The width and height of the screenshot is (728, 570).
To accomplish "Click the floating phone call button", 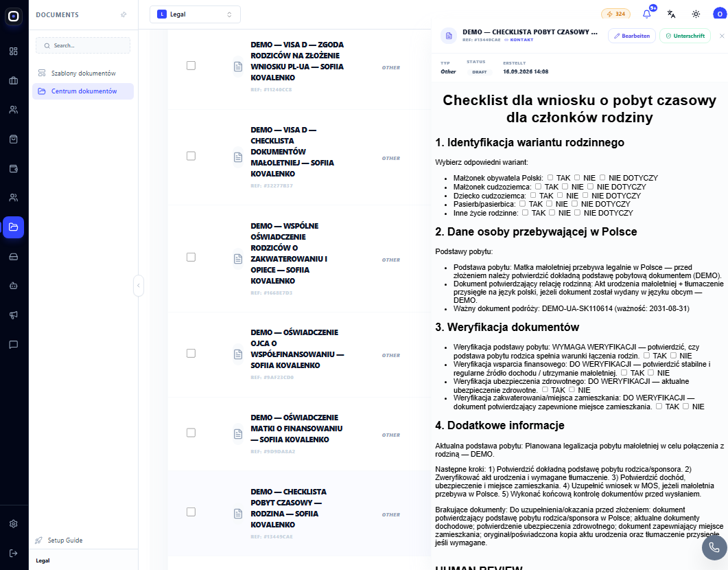I will coord(714,548).
